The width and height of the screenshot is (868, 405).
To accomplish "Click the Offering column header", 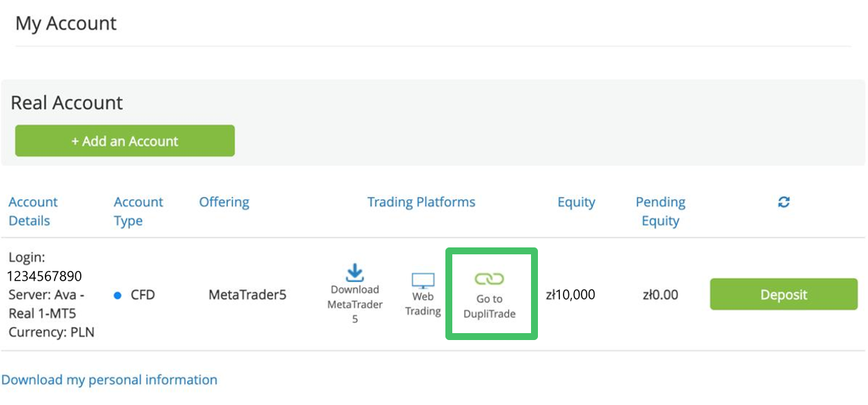I will [224, 202].
